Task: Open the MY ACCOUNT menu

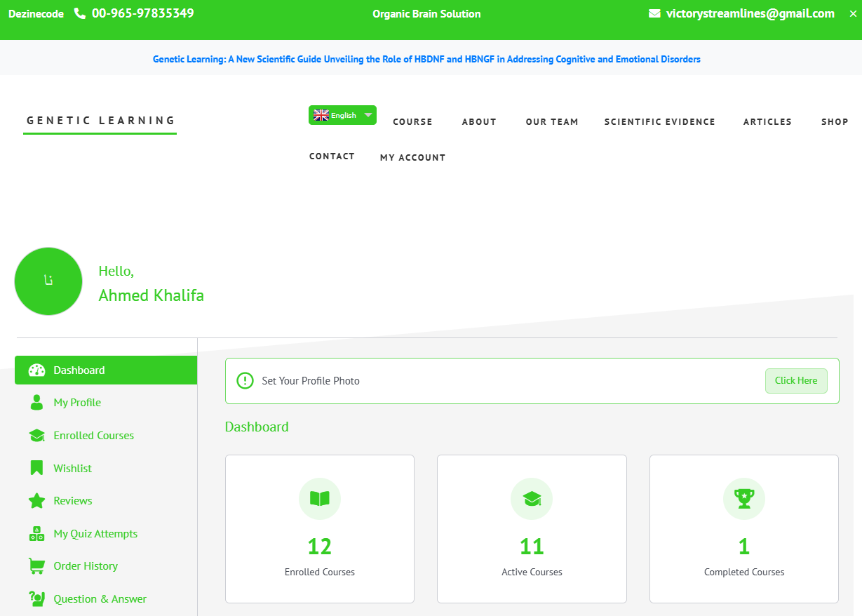Action: (412, 157)
